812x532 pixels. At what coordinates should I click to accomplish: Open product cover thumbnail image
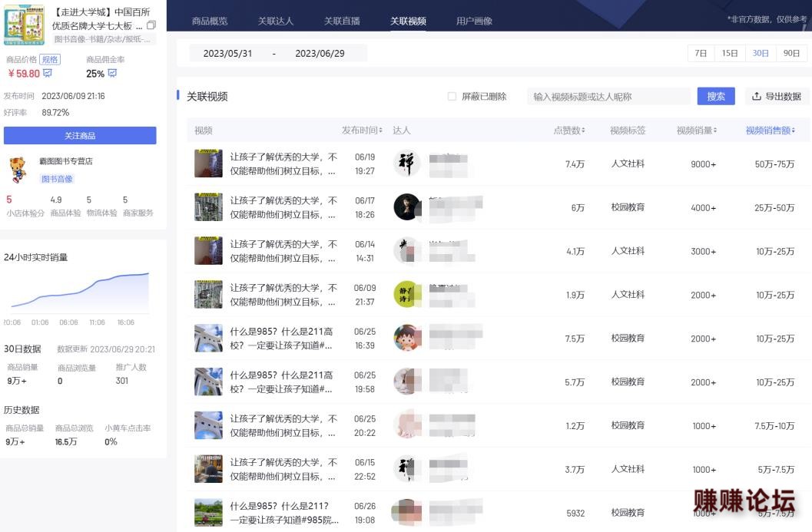[24, 25]
